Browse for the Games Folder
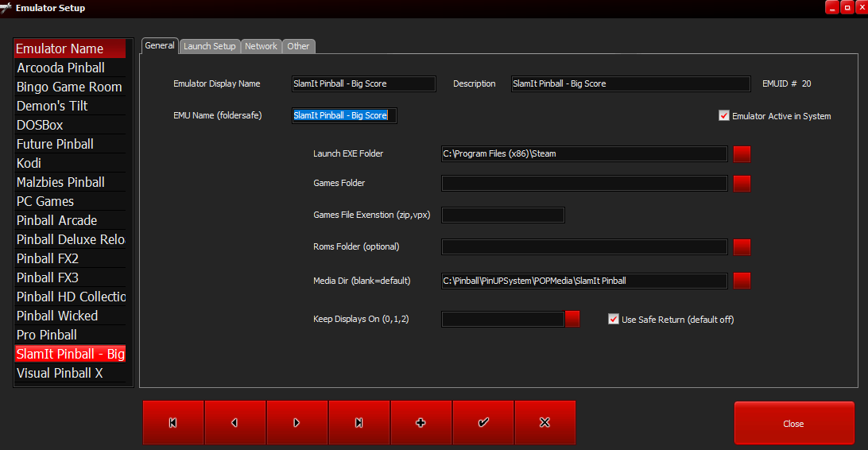 [x=742, y=184]
